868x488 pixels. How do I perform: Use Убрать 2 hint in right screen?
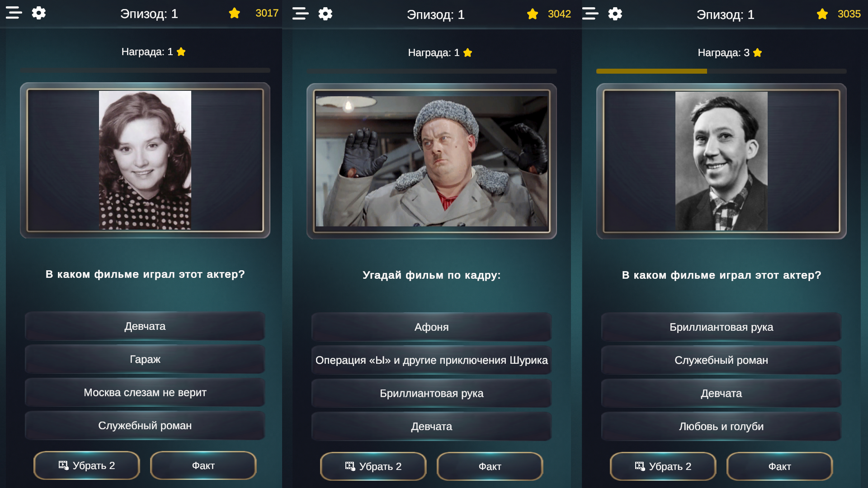[663, 466]
